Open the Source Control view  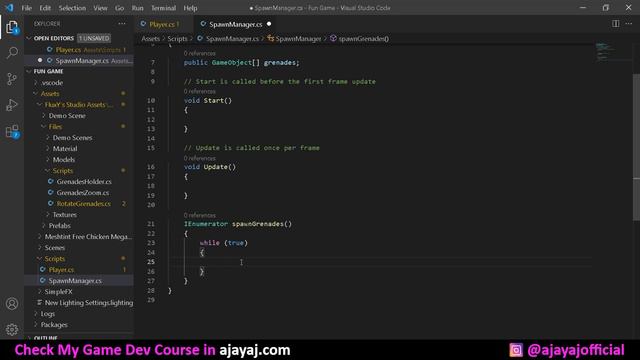(x=12, y=79)
